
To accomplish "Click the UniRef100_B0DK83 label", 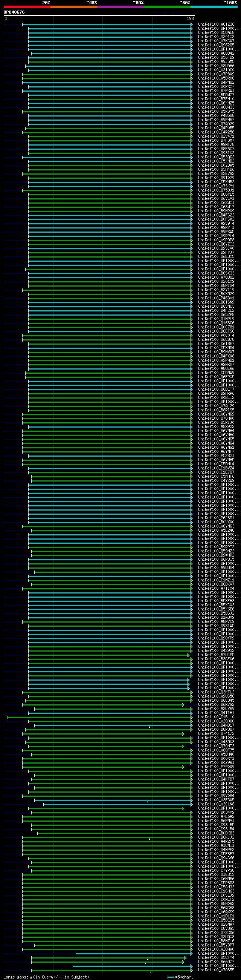I will (x=216, y=833).
